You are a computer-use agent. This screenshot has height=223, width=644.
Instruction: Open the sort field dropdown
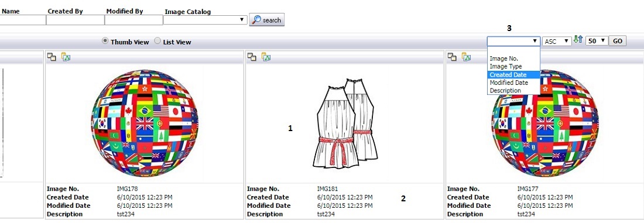click(x=513, y=41)
